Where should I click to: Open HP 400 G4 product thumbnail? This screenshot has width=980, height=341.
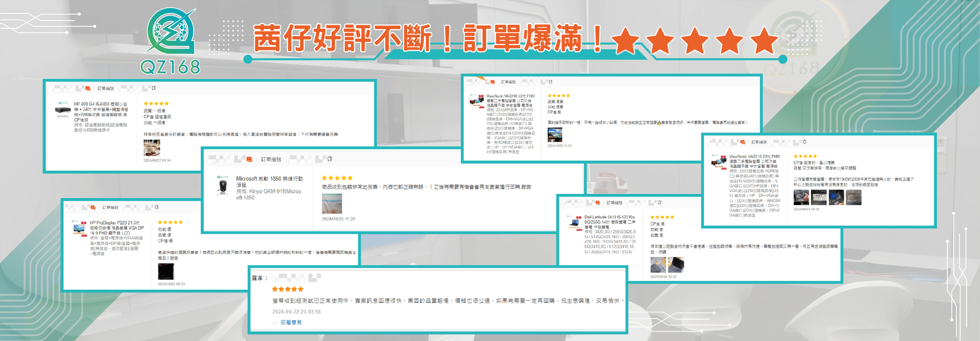click(63, 109)
